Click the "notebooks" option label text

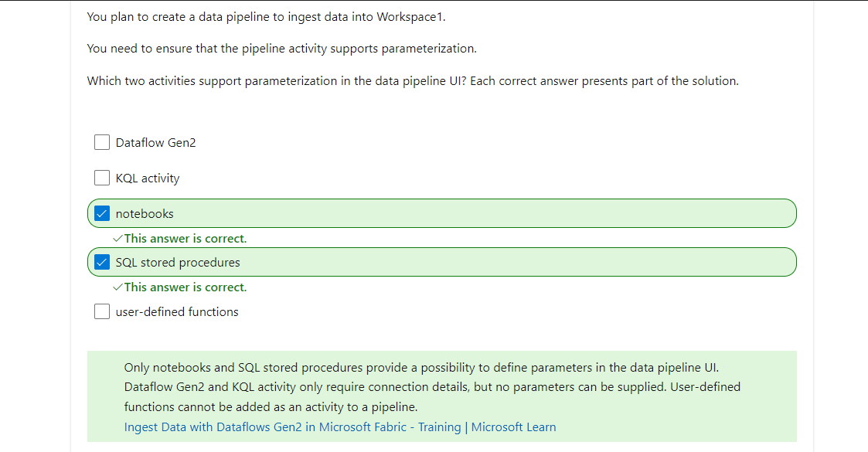145,213
